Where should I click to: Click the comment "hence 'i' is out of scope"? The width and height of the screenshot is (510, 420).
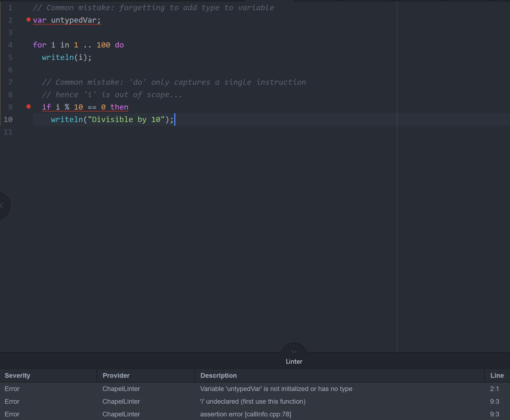click(x=112, y=95)
